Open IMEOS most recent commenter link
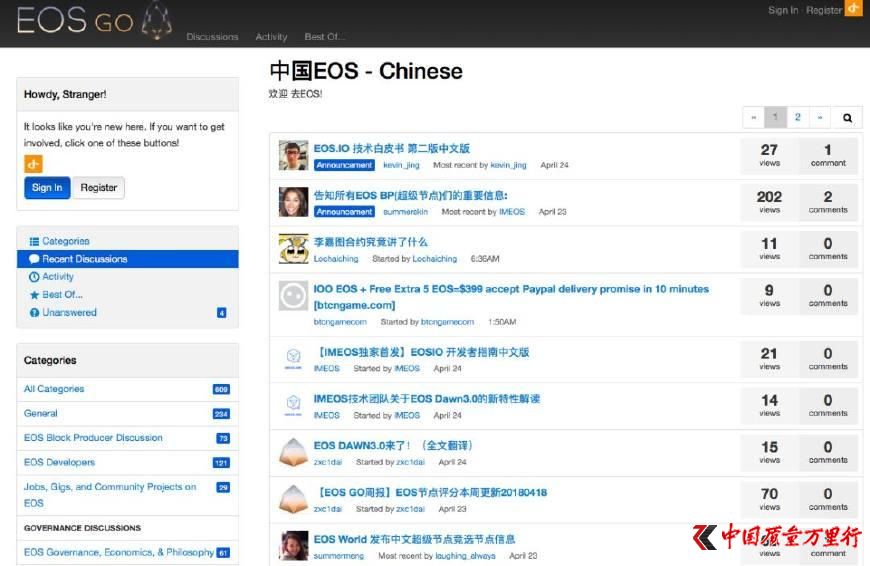 [512, 212]
